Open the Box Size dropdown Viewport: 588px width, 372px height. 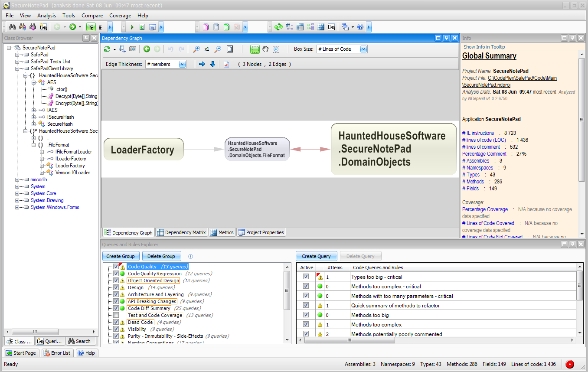tap(363, 49)
